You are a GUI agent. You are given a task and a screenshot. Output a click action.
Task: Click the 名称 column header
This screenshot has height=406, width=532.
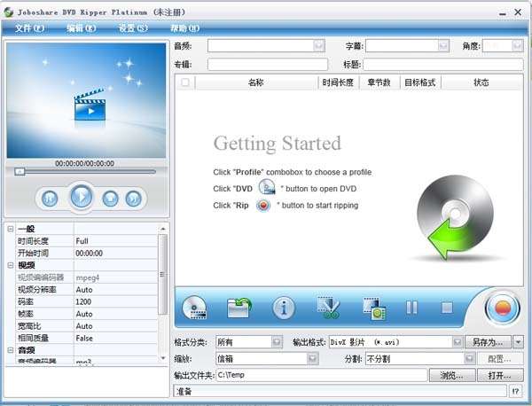point(256,82)
